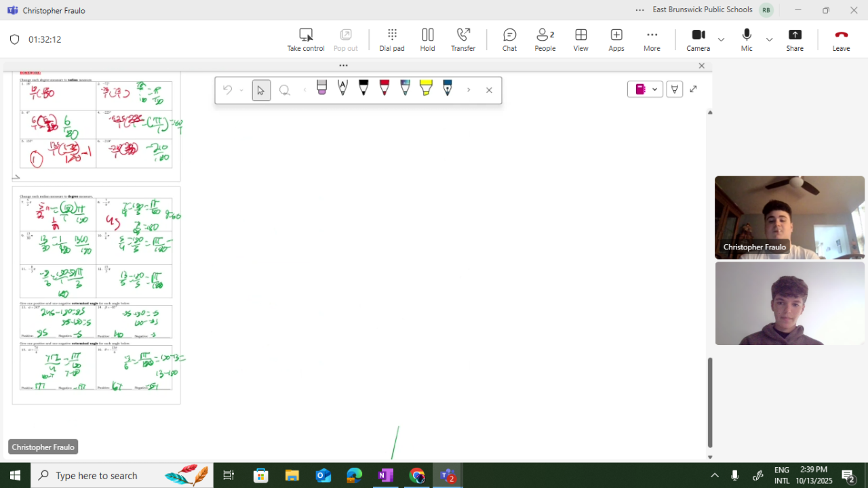Open the More actions menu
This screenshot has height=488, width=868.
point(652,39)
